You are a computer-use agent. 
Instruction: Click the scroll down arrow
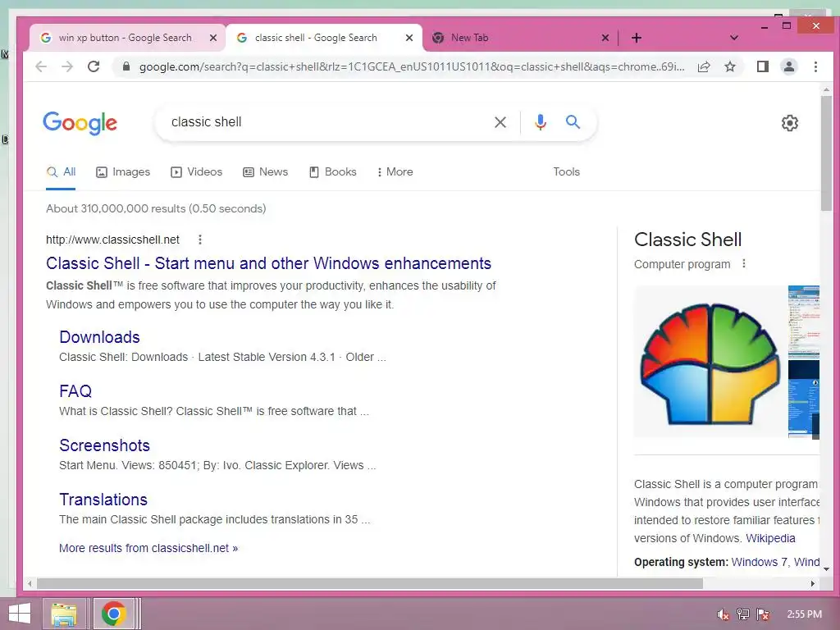tap(826, 569)
